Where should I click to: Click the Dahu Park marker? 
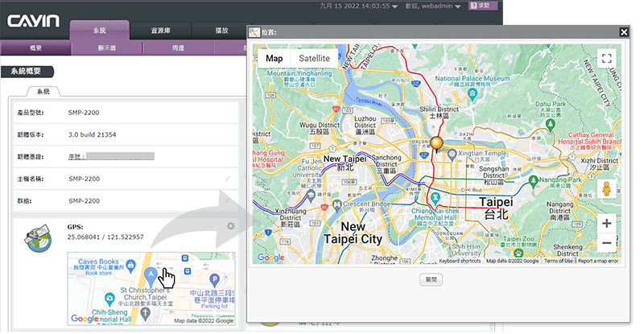pos(551,125)
